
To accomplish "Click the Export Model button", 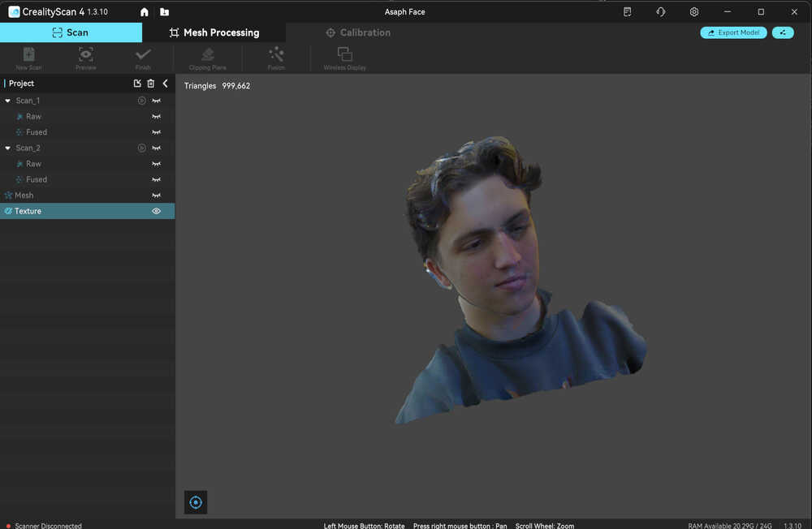I will 733,32.
